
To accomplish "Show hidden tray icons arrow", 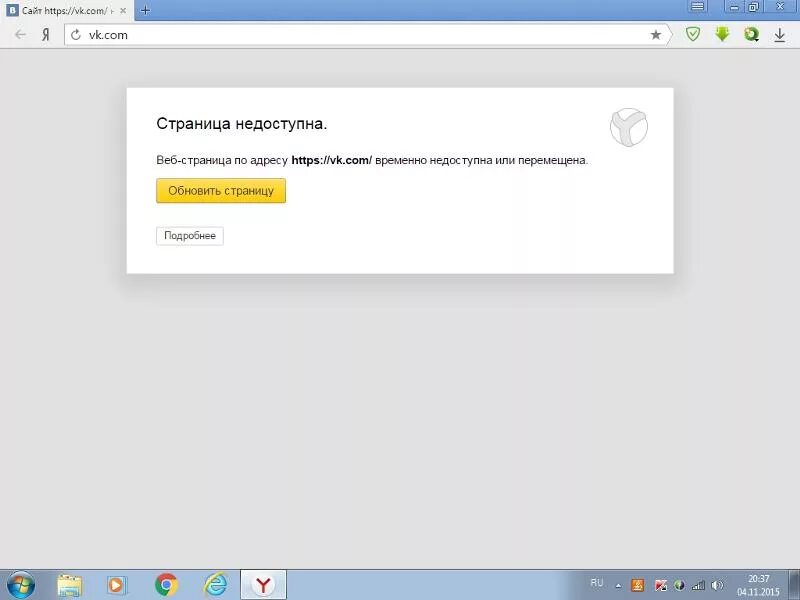I will 618,586.
